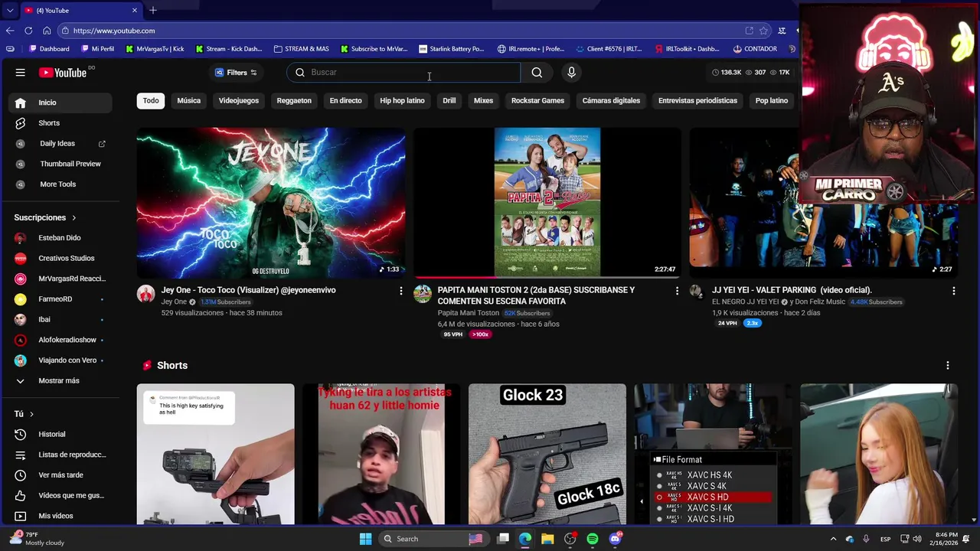Viewport: 980px width, 551px height.
Task: Open the JJ YEI YEI video options menu
Action: pos(953,291)
